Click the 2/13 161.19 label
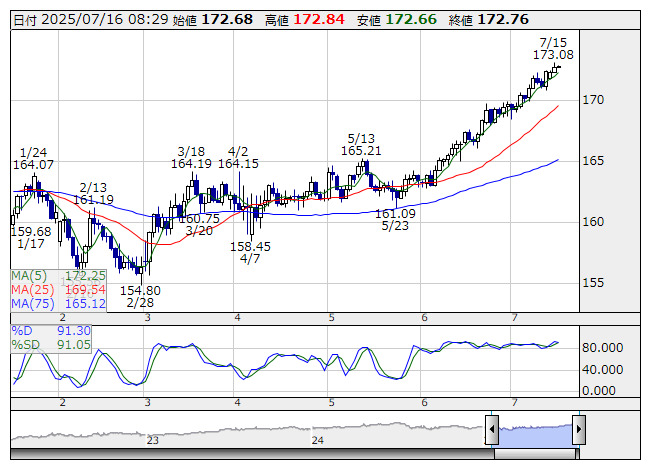 point(93,194)
